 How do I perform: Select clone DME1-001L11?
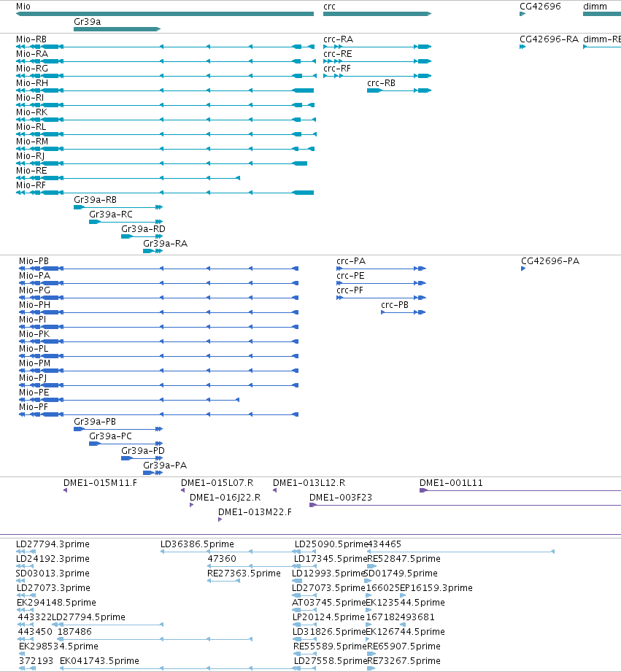(x=451, y=483)
